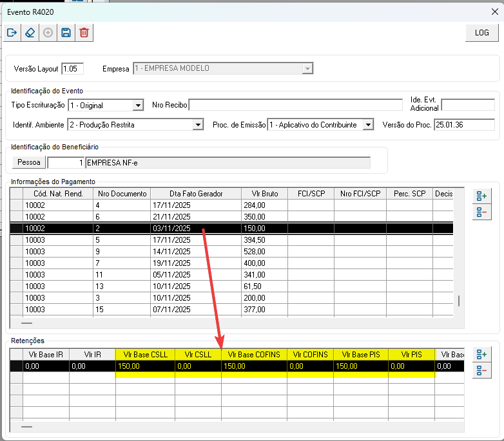Image resolution: width=504 pixels, height=441 pixels.
Task: Click the vertical scrollbar of payment grid
Action: coord(459,301)
